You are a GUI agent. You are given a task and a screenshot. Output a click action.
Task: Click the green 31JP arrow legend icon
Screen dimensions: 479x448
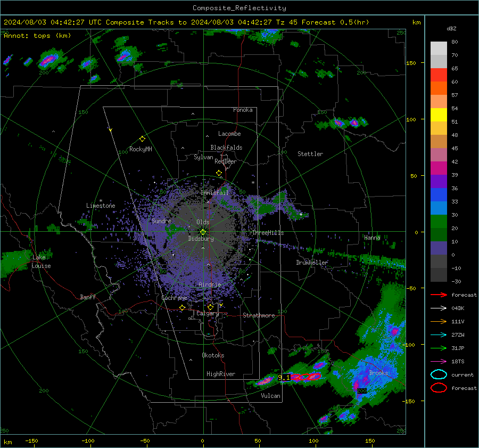[x=439, y=348]
